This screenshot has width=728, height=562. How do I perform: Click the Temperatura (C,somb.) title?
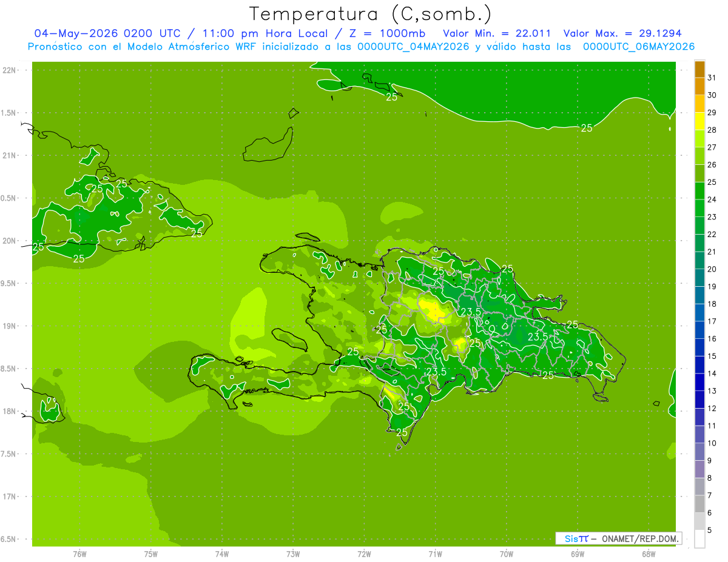(x=371, y=14)
